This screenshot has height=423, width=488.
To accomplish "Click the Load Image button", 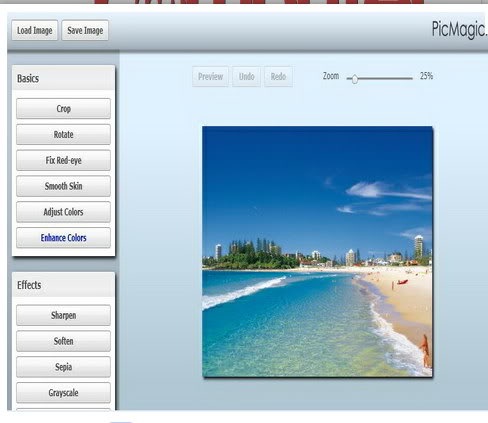I will click(x=35, y=30).
